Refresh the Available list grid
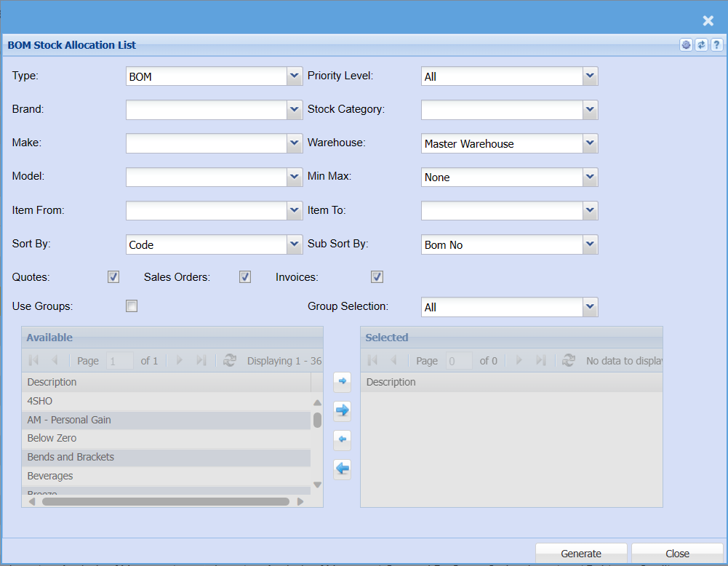The image size is (728, 566). [230, 361]
